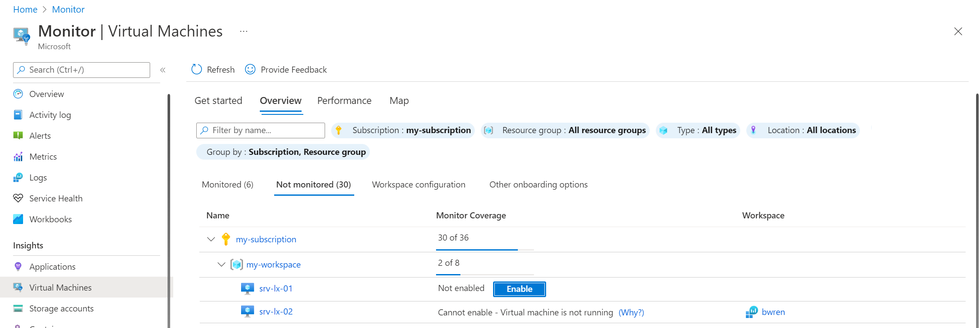Open Activity log from sidebar icon

coord(18,115)
